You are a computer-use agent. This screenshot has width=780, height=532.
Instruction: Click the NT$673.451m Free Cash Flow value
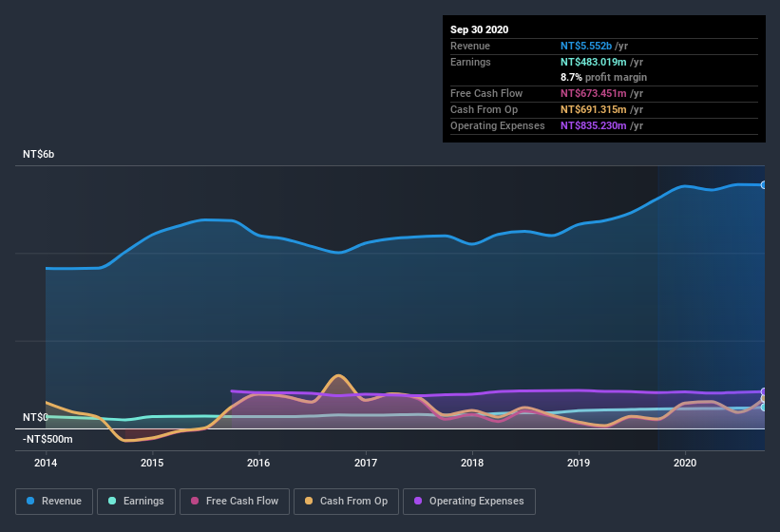594,93
